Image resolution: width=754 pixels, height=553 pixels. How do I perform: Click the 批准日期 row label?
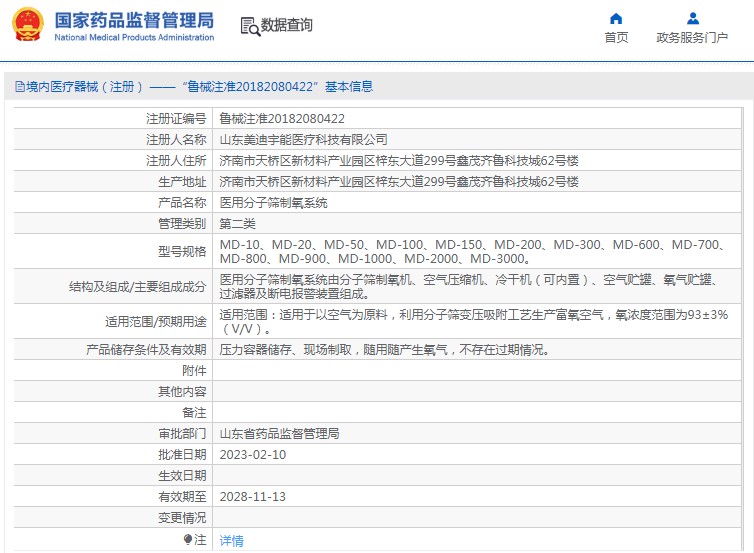(x=182, y=455)
